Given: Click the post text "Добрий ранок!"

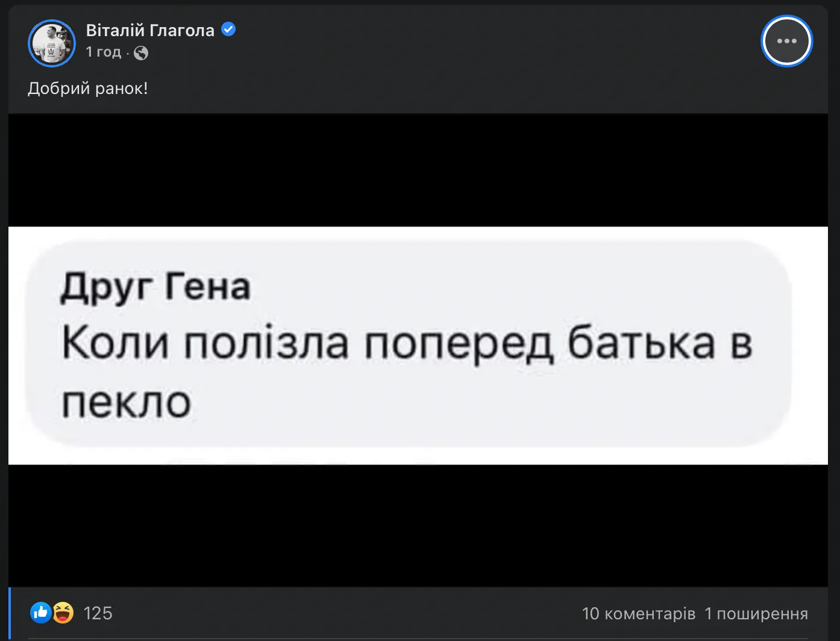Looking at the screenshot, I should 88,89.
